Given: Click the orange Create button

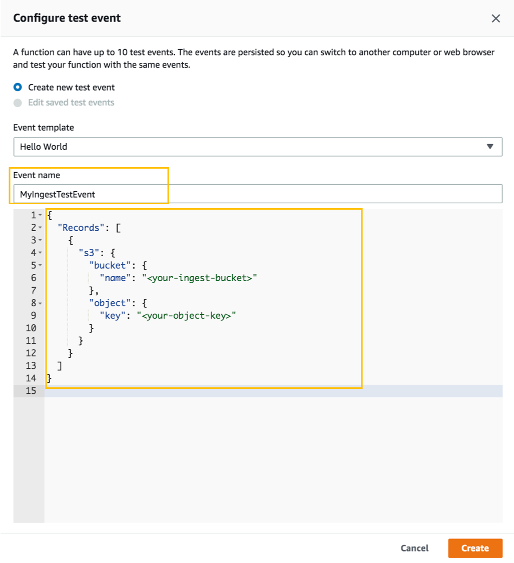Looking at the screenshot, I should click(x=475, y=548).
